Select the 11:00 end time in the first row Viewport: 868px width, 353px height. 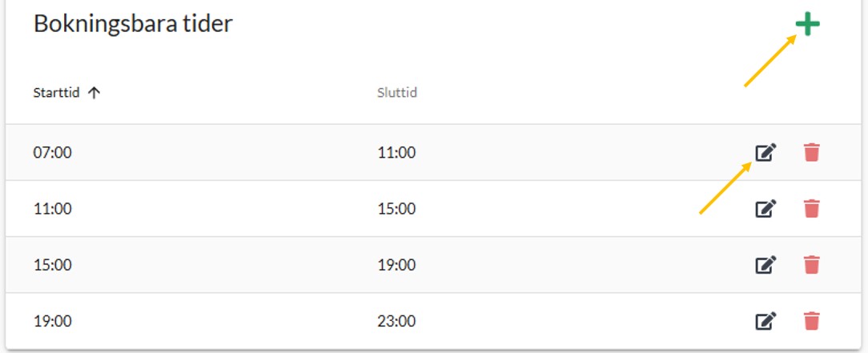(x=396, y=152)
